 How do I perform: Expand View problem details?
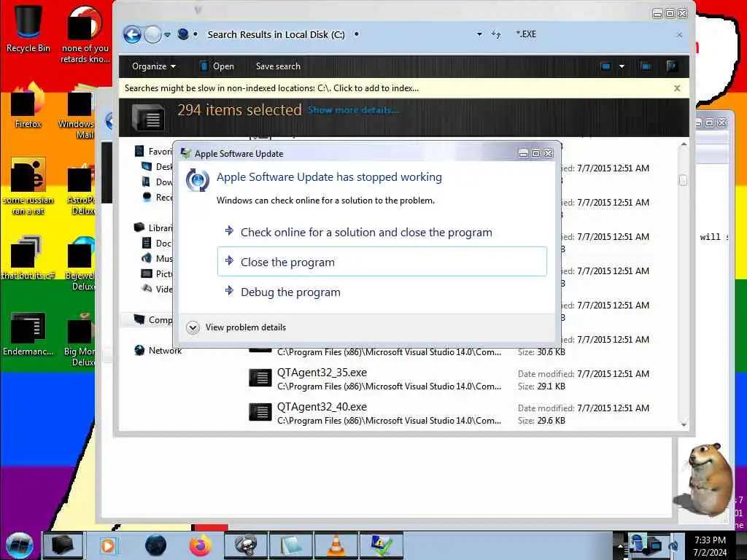[x=237, y=327]
